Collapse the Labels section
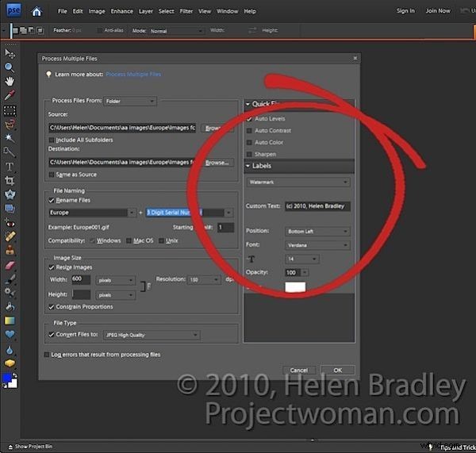The width and height of the screenshot is (476, 453). point(248,166)
